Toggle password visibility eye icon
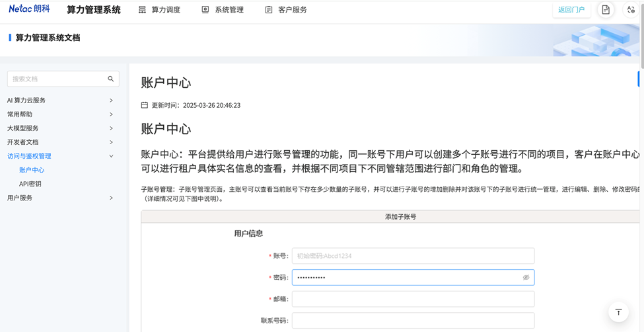This screenshot has width=644, height=332. tap(526, 278)
